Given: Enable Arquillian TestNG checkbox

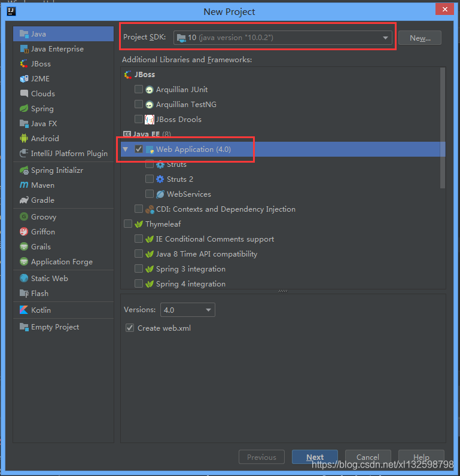Looking at the screenshot, I should [x=139, y=104].
